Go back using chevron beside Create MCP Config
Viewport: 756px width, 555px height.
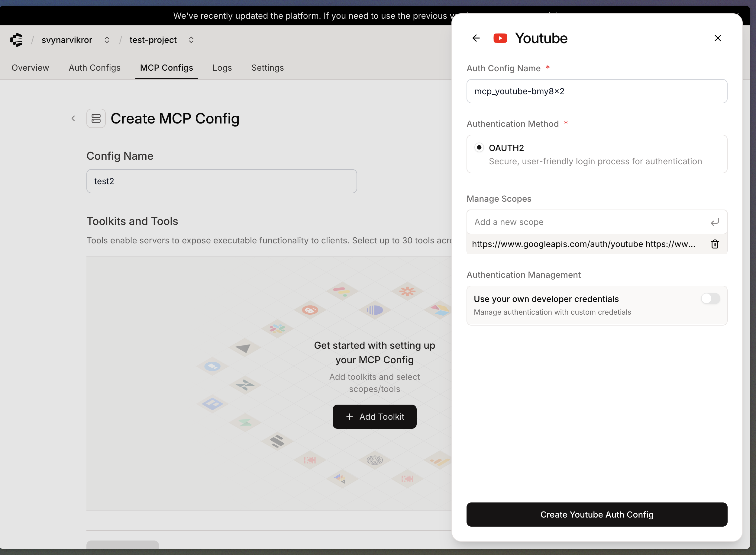point(73,118)
